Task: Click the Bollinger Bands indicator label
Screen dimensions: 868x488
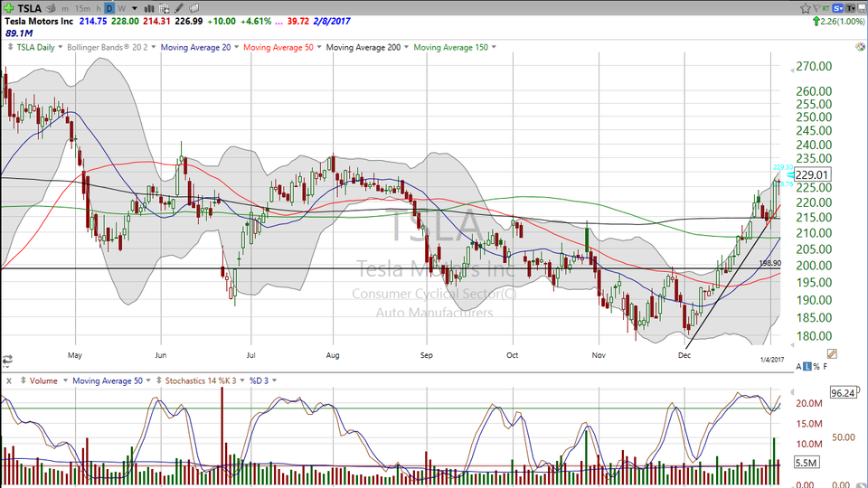Action: [x=108, y=48]
